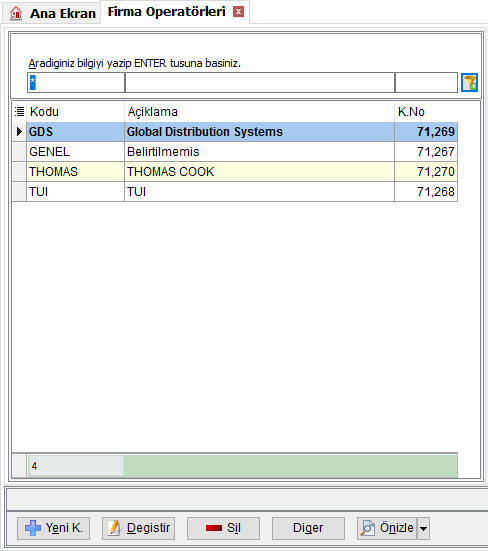Select the GENEL row selector cell
This screenshot has width=488, height=551.
[x=19, y=152]
